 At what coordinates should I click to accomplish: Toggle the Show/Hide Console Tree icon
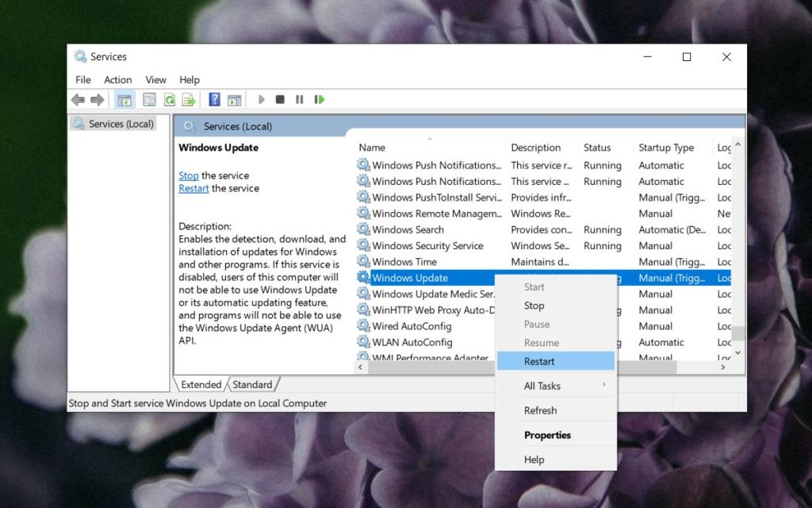tap(124, 99)
